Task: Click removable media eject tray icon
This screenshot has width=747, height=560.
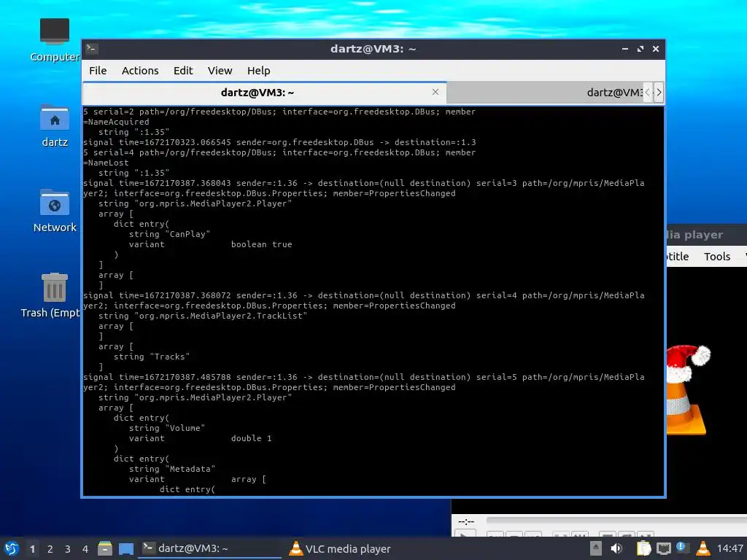Action: (x=595, y=548)
